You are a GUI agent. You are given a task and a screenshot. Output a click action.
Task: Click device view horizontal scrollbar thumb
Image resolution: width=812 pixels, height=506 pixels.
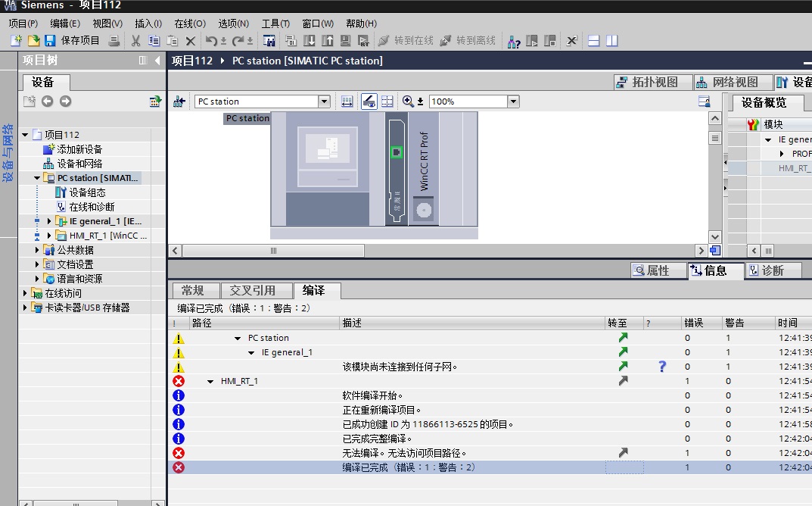point(273,251)
